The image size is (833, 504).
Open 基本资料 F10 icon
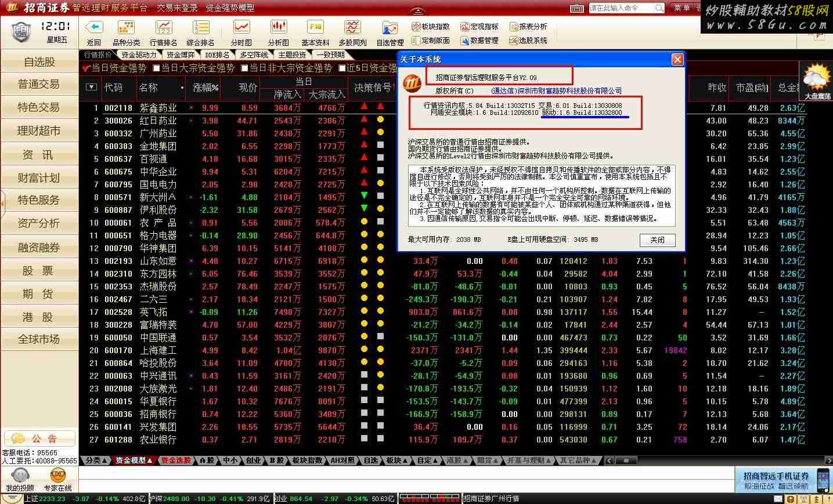coord(315,27)
